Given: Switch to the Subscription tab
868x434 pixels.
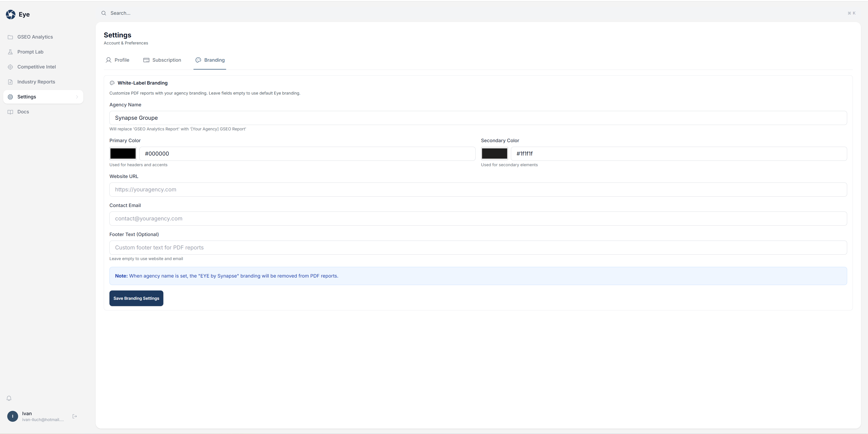Looking at the screenshot, I should (162, 60).
